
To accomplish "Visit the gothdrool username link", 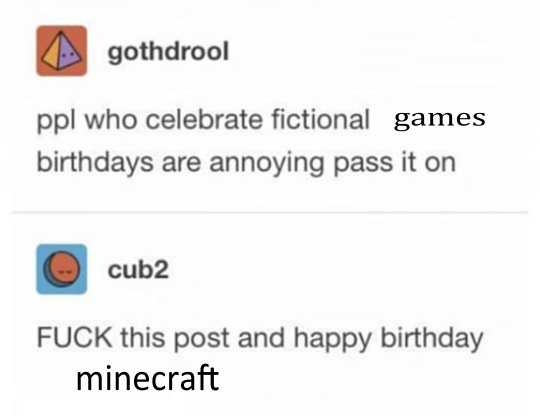I will pos(168,52).
